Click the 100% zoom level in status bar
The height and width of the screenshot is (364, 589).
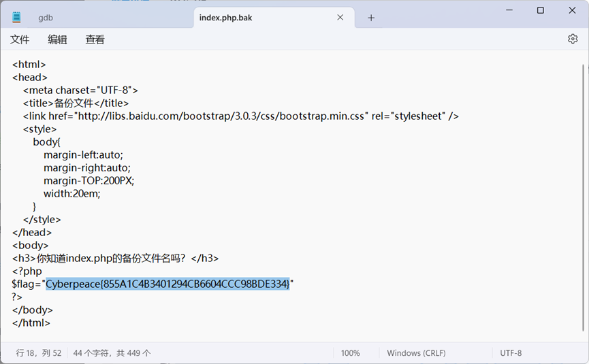coord(350,353)
